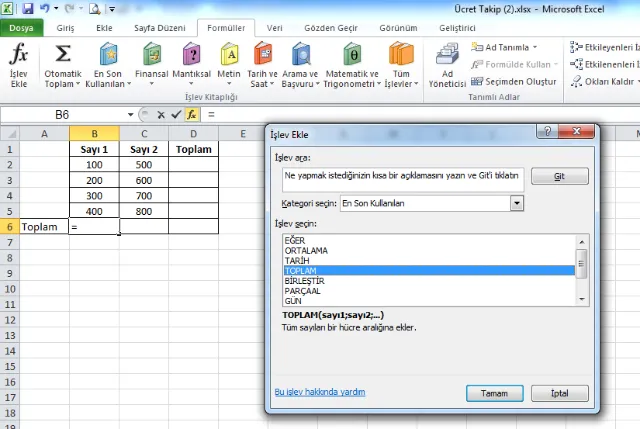This screenshot has width=640, height=429.
Task: Expand the Kategori seçin dropdown
Action: tap(517, 203)
